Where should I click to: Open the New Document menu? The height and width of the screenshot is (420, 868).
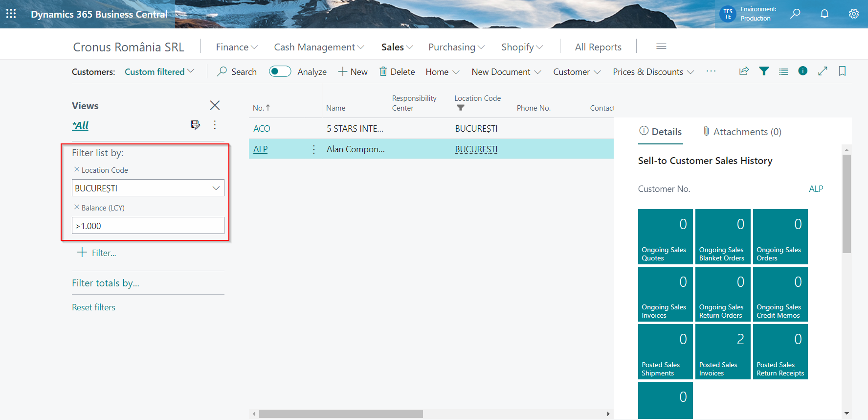coord(506,72)
